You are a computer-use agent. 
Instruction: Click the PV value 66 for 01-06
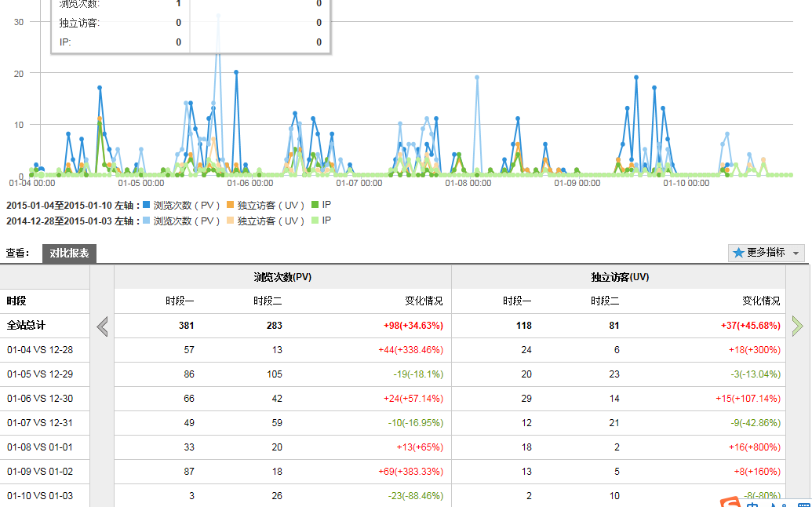tap(189, 399)
